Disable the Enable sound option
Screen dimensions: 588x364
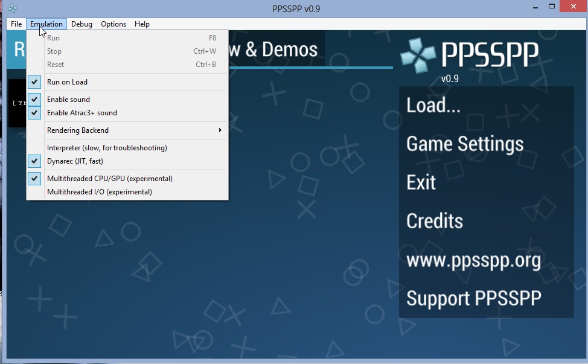(68, 100)
